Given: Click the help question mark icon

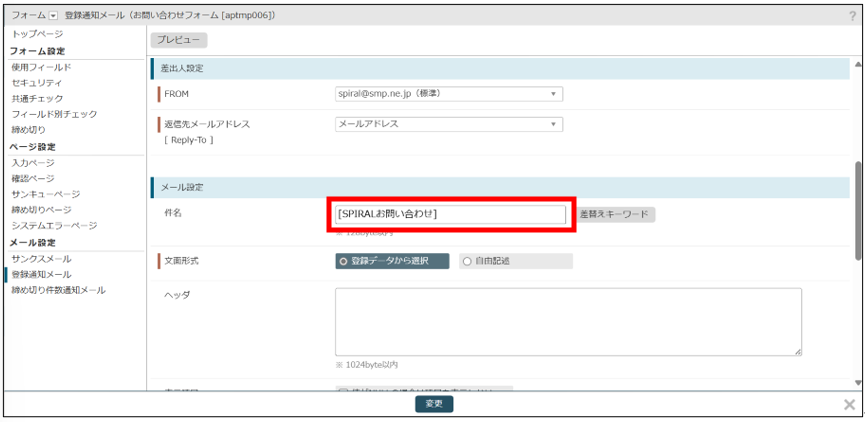Looking at the screenshot, I should 853,16.
